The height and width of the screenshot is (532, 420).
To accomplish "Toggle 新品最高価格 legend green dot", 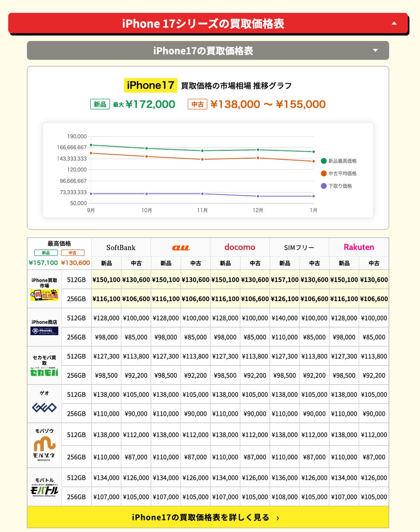I will [x=324, y=161].
